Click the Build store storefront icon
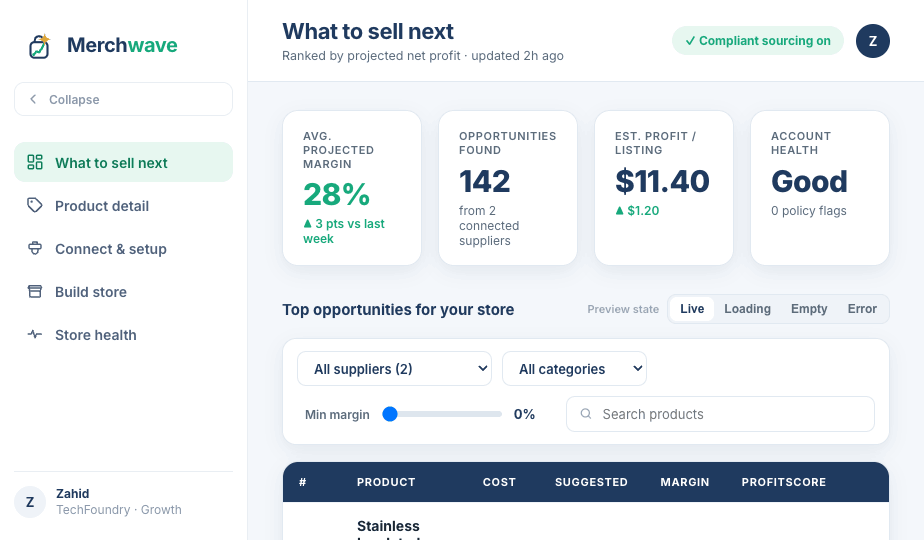Viewport: 924px width, 540px height. pyautogui.click(x=35, y=291)
